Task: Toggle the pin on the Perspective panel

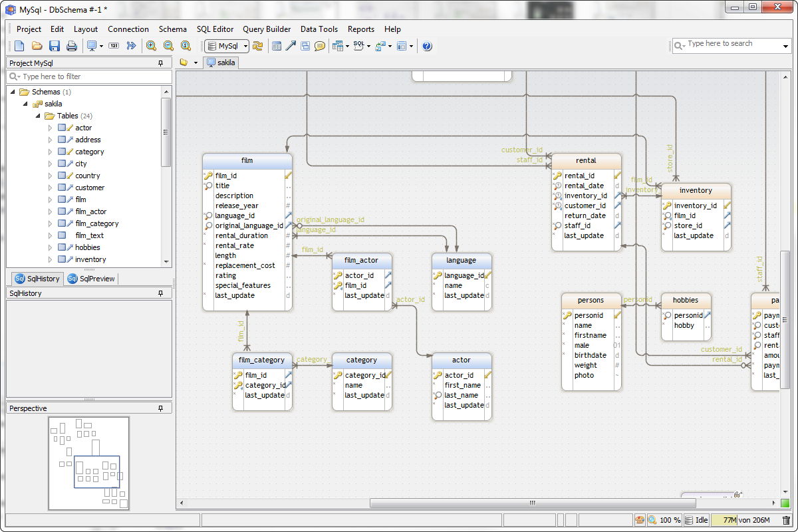Action: [160, 408]
